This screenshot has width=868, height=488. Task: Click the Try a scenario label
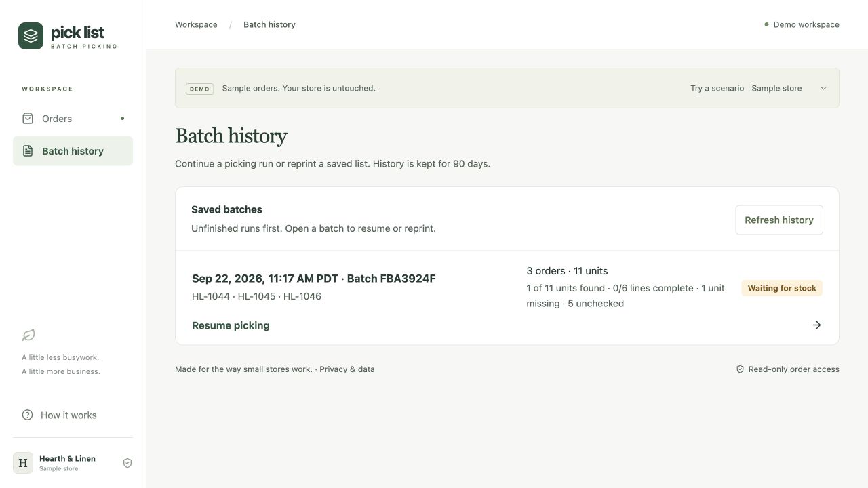click(717, 88)
